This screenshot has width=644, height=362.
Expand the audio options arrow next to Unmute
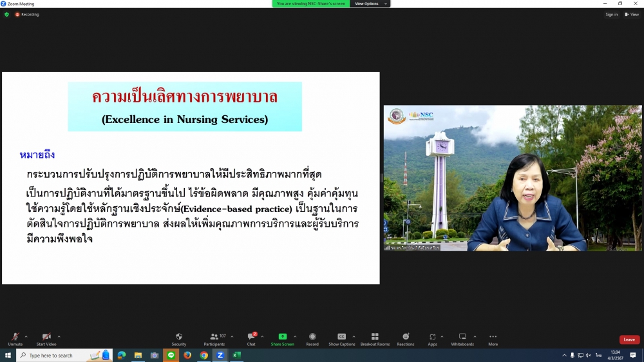coord(26,336)
